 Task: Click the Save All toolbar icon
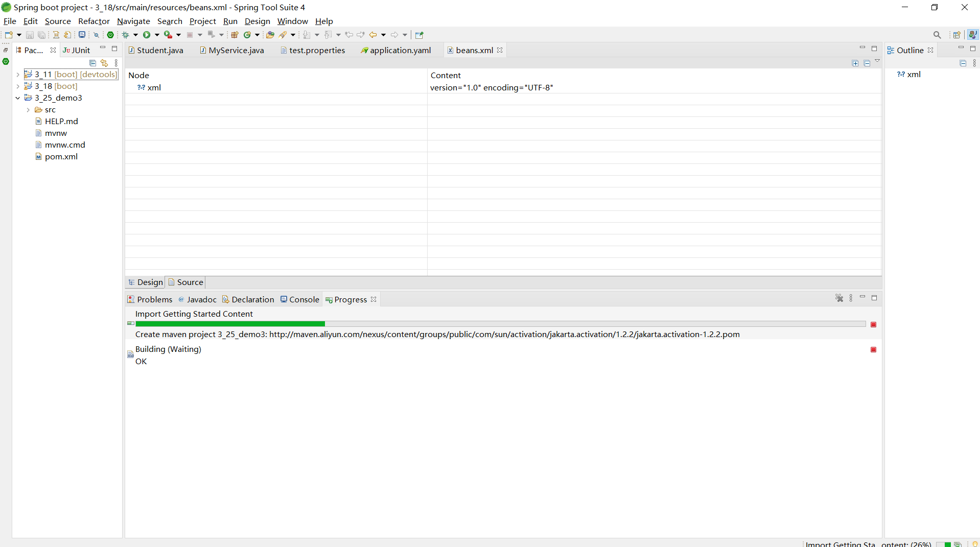42,35
